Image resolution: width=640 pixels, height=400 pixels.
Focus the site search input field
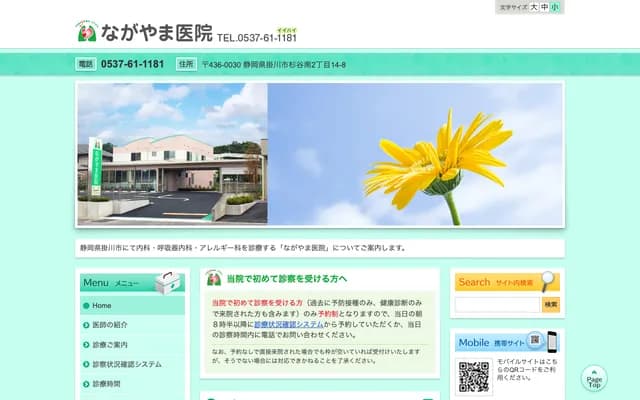coord(498,305)
